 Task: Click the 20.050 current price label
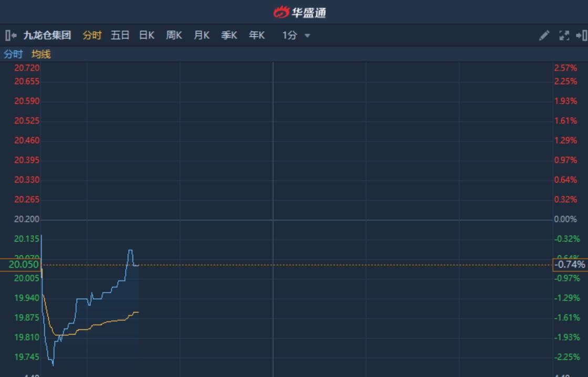pos(20,265)
